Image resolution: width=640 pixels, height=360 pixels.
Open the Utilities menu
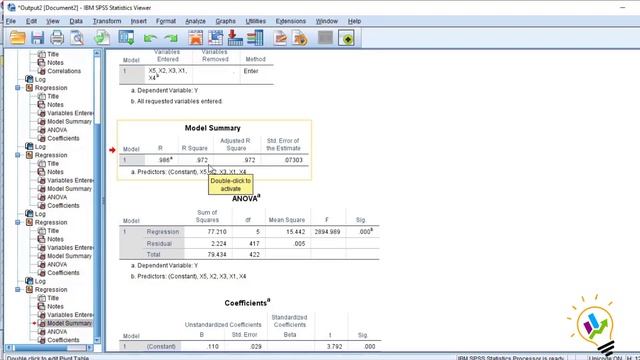[x=256, y=21]
